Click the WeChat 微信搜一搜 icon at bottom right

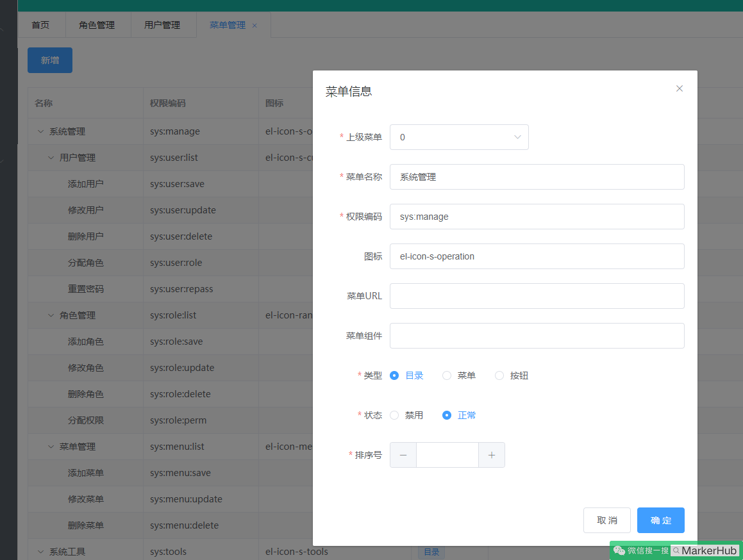(x=619, y=550)
